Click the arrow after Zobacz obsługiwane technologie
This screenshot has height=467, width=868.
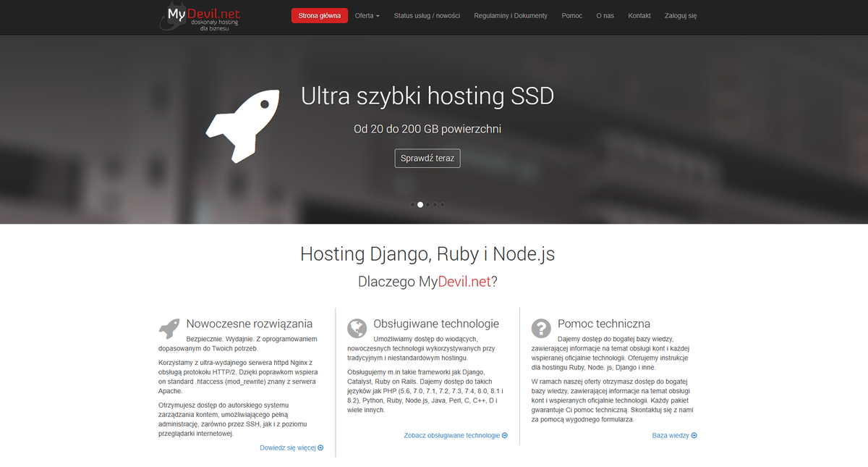pyautogui.click(x=504, y=435)
